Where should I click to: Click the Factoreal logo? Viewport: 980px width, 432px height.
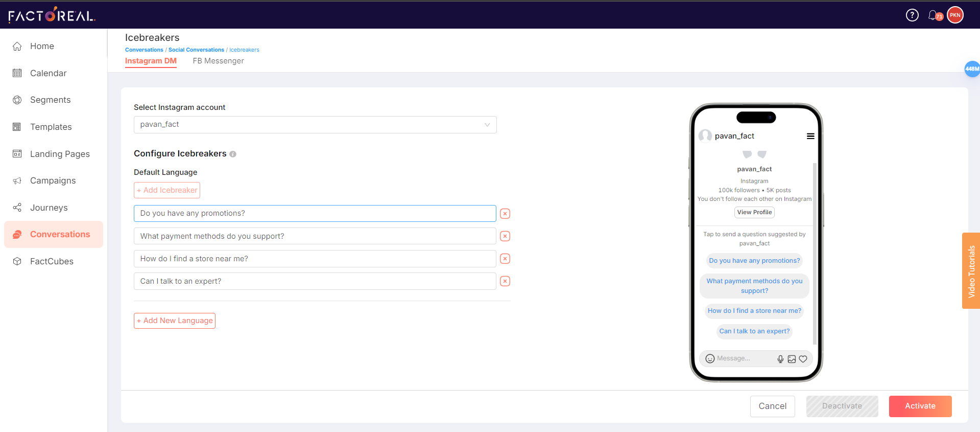click(52, 15)
